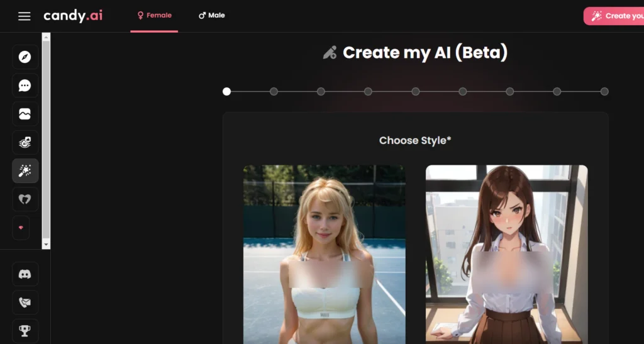
Task: Click the pink gem premium icon
Action: point(21,228)
